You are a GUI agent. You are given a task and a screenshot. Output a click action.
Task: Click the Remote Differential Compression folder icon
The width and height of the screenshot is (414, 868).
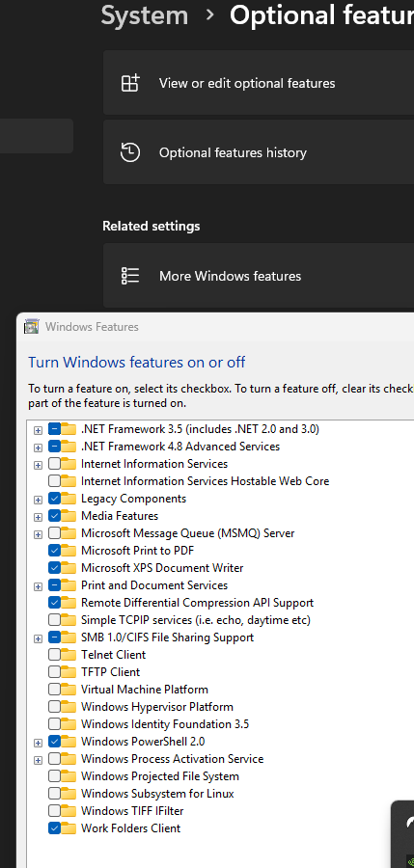point(69,603)
